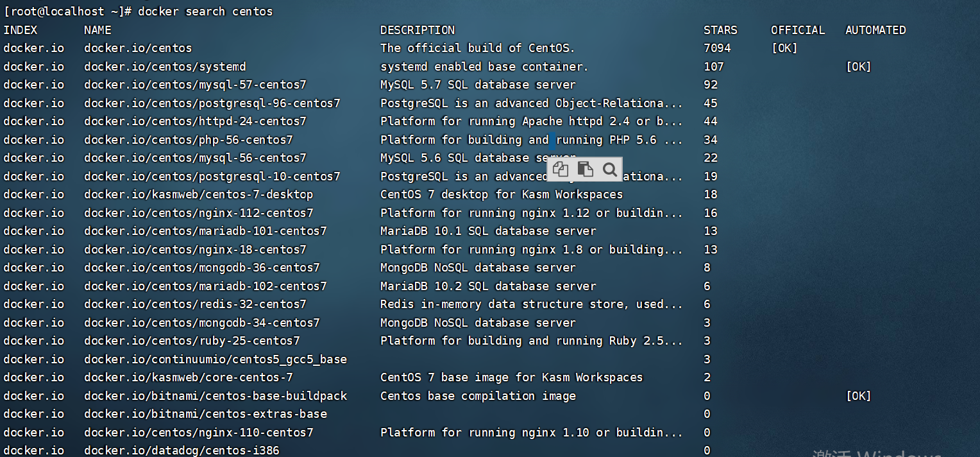
Task: Click the Redis in-memory data structure description
Action: 532,304
